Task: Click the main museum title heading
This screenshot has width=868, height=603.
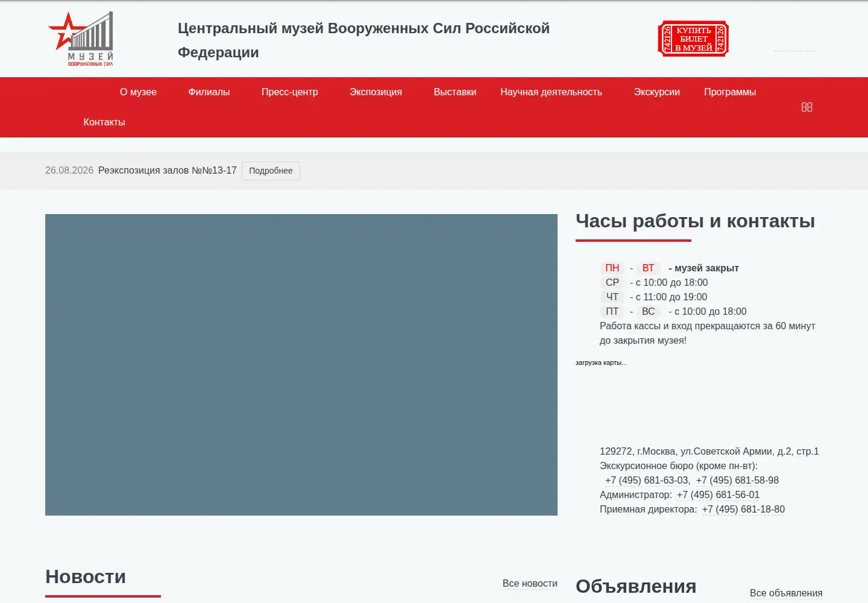Action: 363,40
